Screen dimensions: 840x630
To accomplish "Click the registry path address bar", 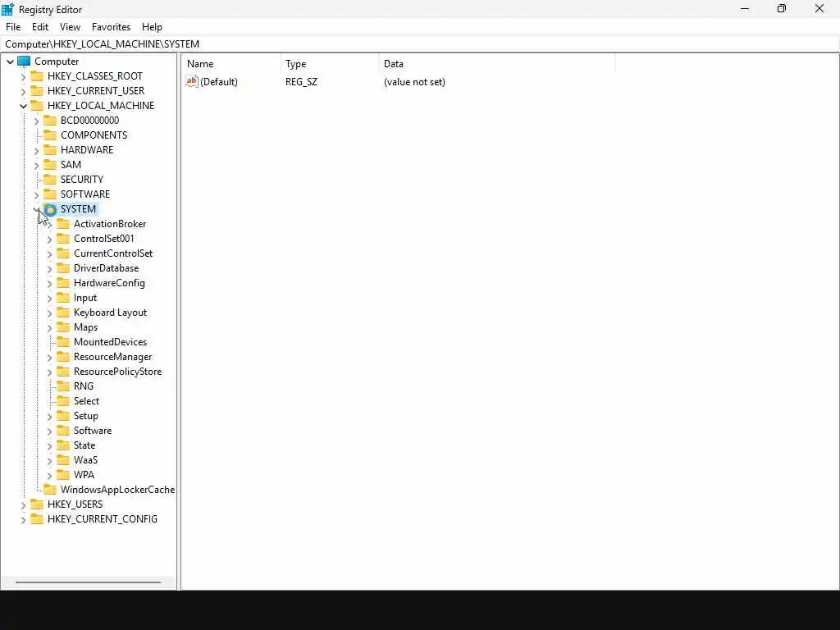I will pos(420,44).
